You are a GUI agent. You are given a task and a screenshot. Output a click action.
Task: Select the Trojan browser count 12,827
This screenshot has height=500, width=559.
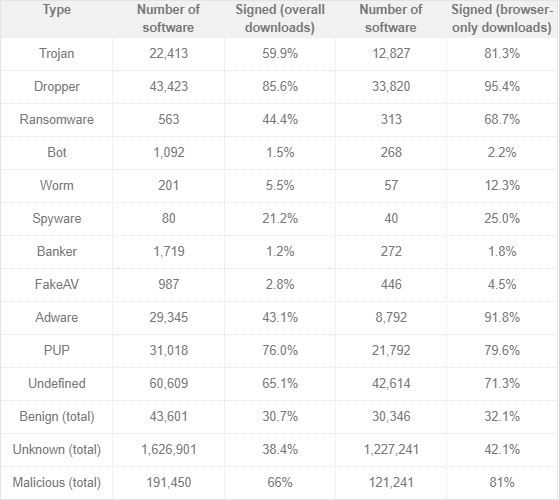pos(391,53)
